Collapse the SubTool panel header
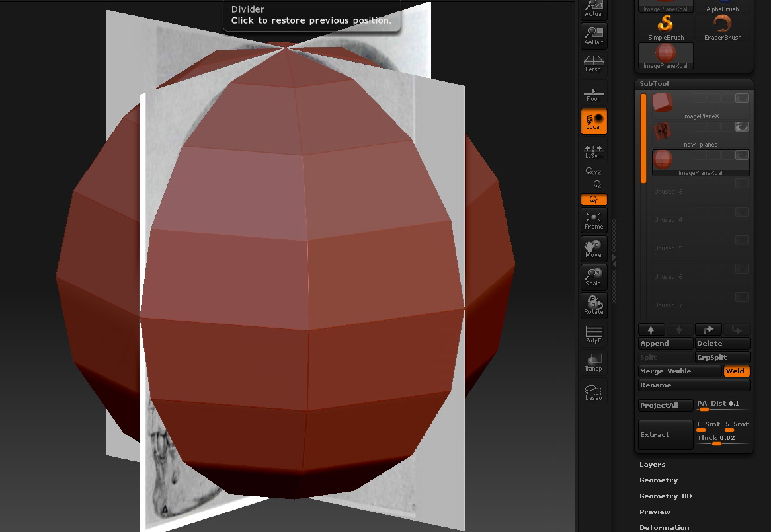This screenshot has width=771, height=532. tap(654, 84)
